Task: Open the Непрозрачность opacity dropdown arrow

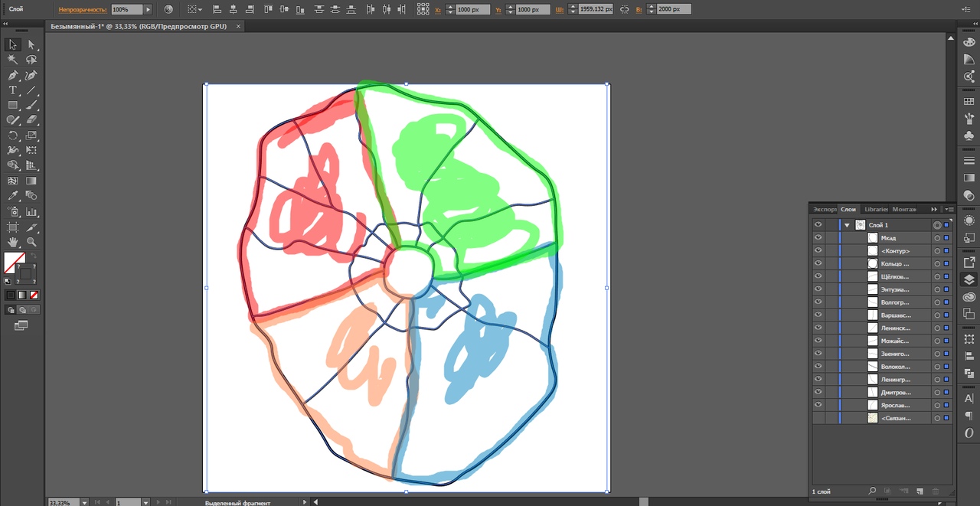Action: 148,10
